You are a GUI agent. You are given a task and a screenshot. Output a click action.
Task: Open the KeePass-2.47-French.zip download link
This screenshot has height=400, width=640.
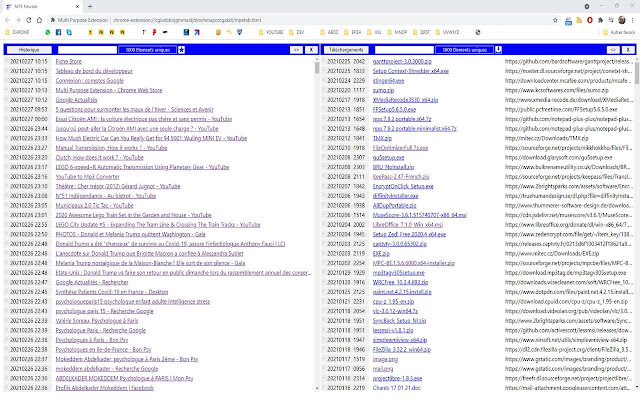point(401,177)
